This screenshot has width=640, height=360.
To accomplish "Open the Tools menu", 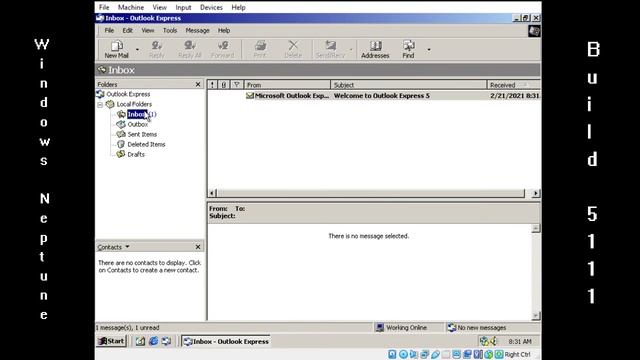I will pyautogui.click(x=170, y=31).
